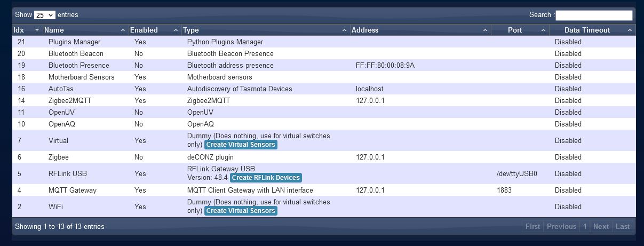Go to the Next page

(x=601, y=226)
